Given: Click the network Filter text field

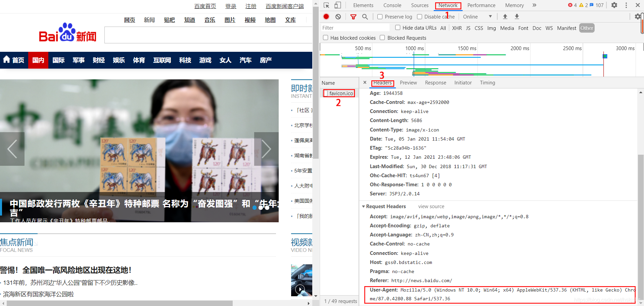Looking at the screenshot, I should click(355, 28).
